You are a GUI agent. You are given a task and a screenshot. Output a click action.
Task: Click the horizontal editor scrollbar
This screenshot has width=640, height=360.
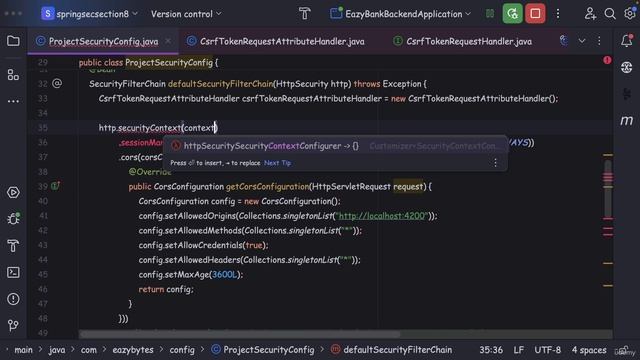[x=239, y=334]
